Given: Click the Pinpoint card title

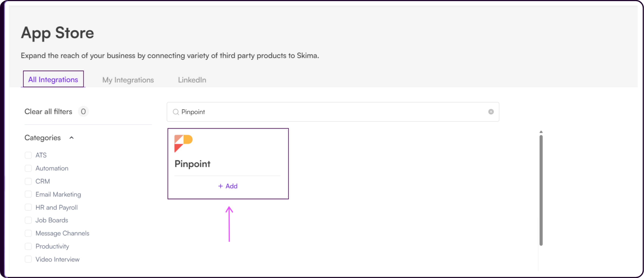Looking at the screenshot, I should coord(192,164).
